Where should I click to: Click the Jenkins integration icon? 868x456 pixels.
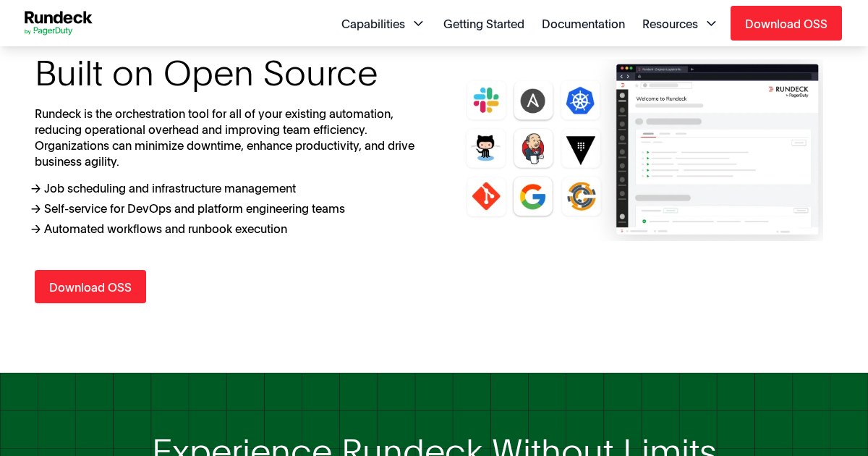[533, 148]
